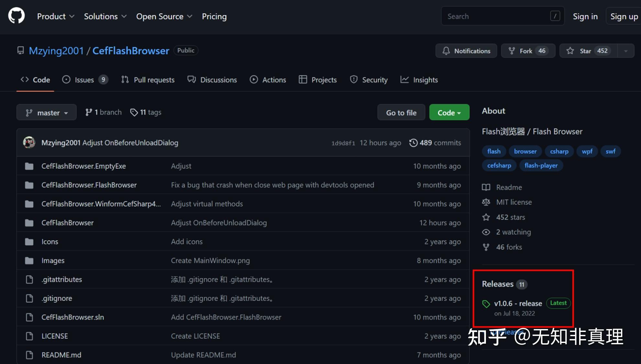Open the cefsharp topic link
Image resolution: width=641 pixels, height=364 pixels.
click(x=499, y=165)
